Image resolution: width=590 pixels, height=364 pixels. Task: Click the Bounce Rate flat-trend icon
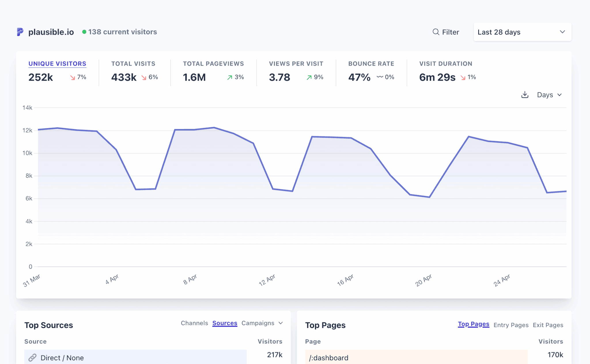(x=380, y=77)
